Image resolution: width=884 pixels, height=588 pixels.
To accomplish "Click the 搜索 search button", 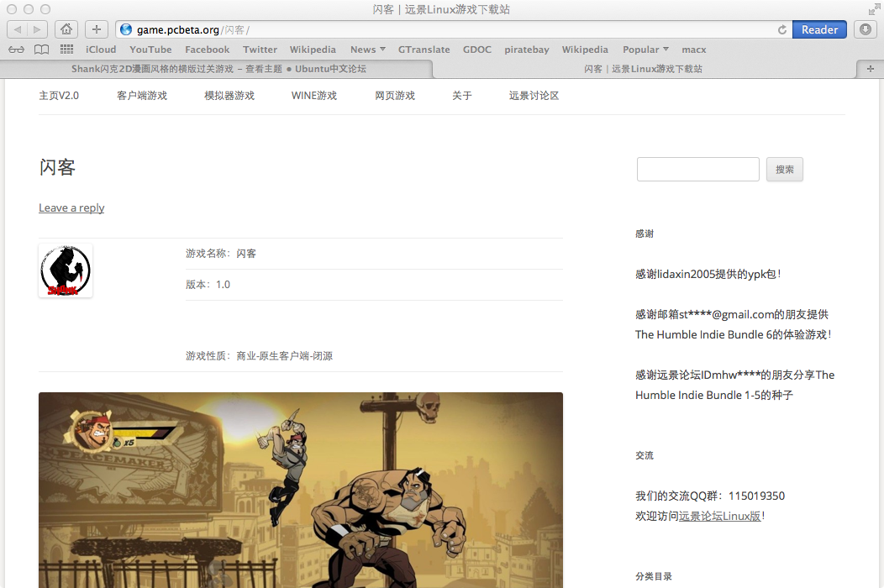I will 784,169.
